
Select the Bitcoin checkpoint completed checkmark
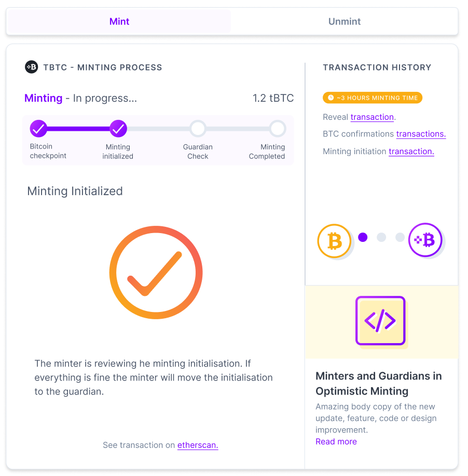(x=38, y=128)
